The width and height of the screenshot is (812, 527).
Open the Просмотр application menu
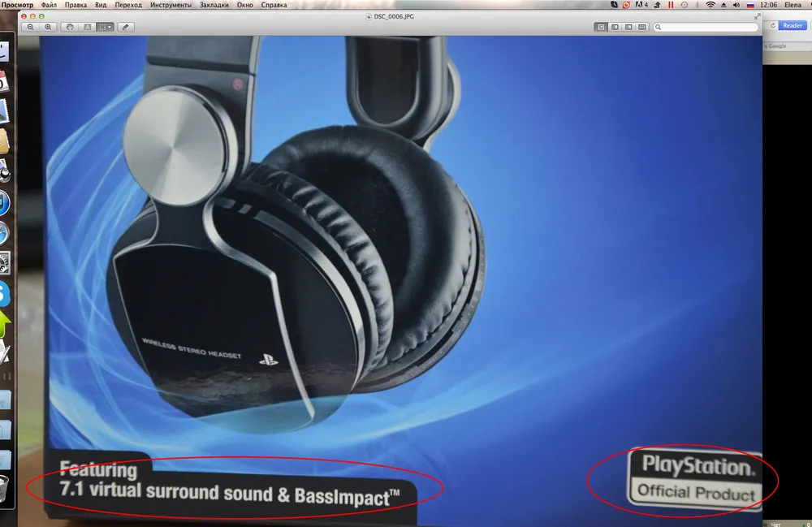pos(18,5)
